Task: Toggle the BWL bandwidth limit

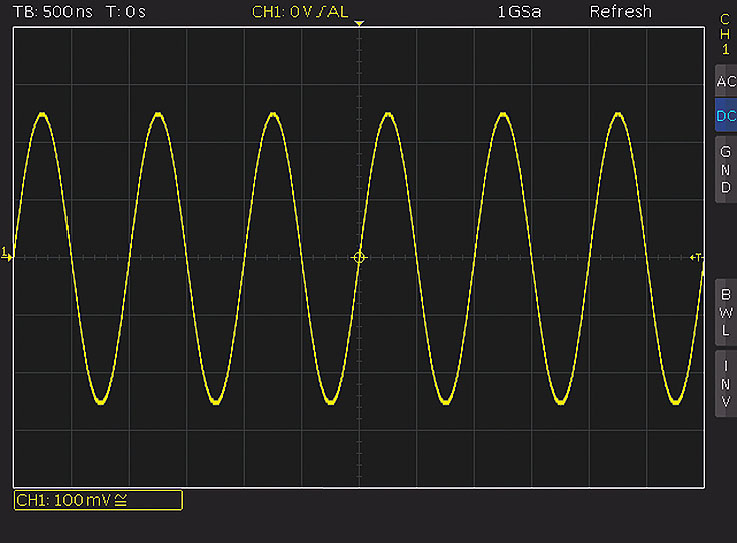Action: point(725,312)
